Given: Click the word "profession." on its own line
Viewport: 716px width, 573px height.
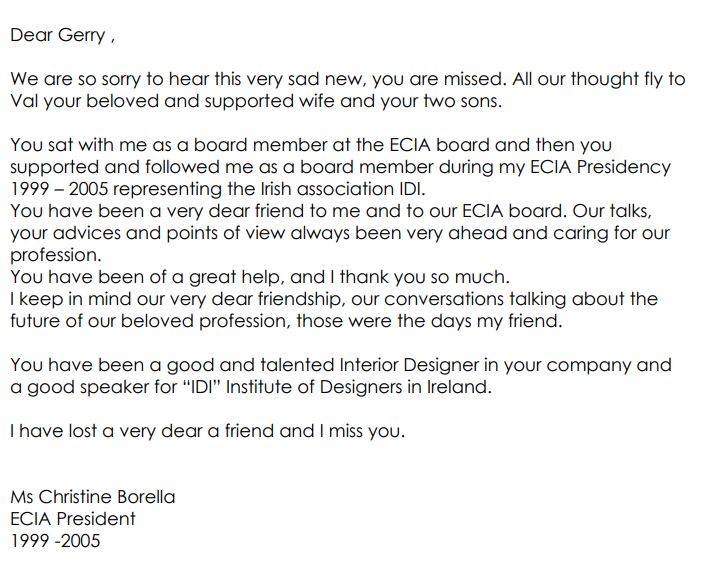Looking at the screenshot, I should [56, 255].
